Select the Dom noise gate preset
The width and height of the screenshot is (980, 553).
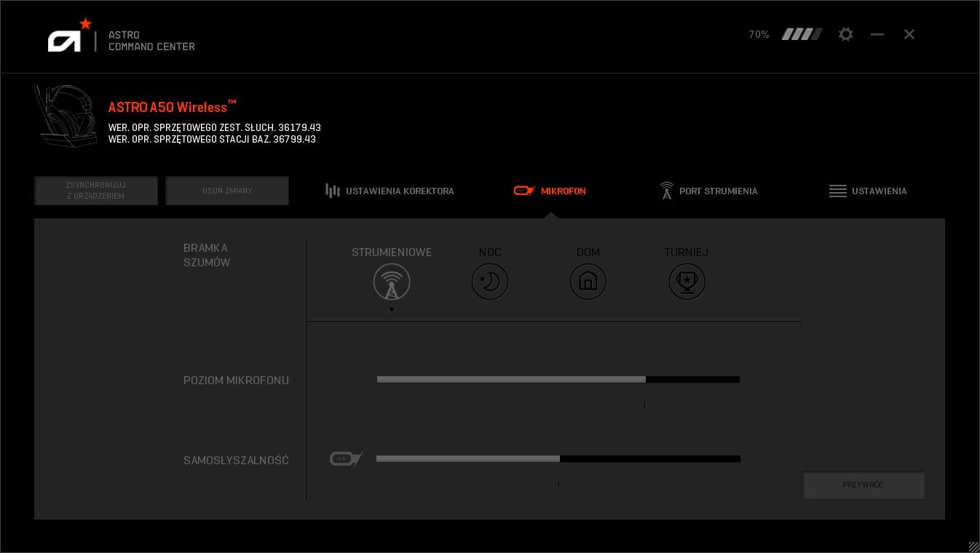click(x=588, y=282)
